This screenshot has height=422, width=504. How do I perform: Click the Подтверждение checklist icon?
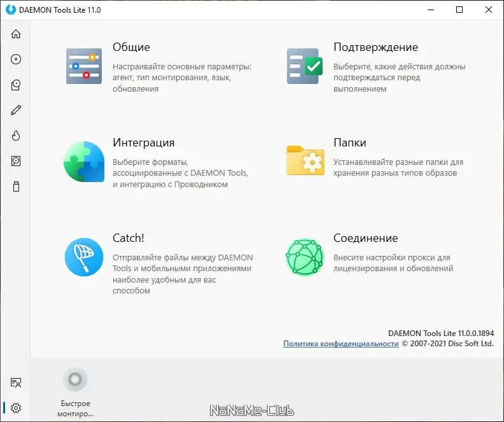click(305, 66)
